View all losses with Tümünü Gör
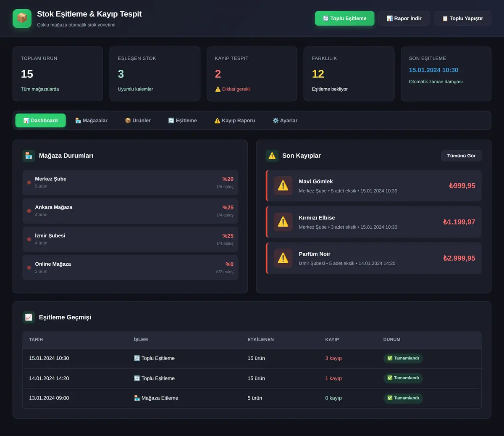 [x=461, y=156]
